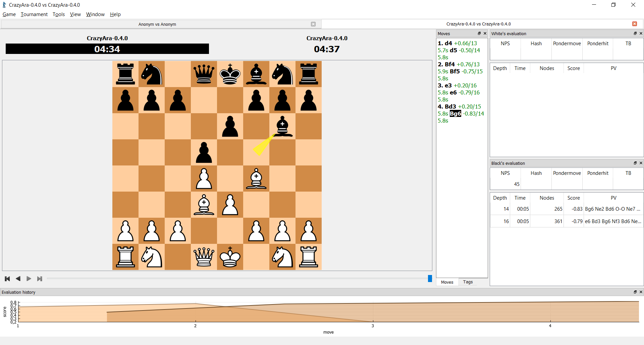Open the Tools menu
Screen dimensions: 644x345
tap(59, 14)
